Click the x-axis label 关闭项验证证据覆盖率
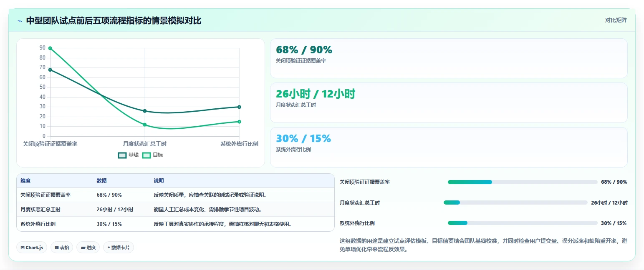 pyautogui.click(x=50, y=144)
